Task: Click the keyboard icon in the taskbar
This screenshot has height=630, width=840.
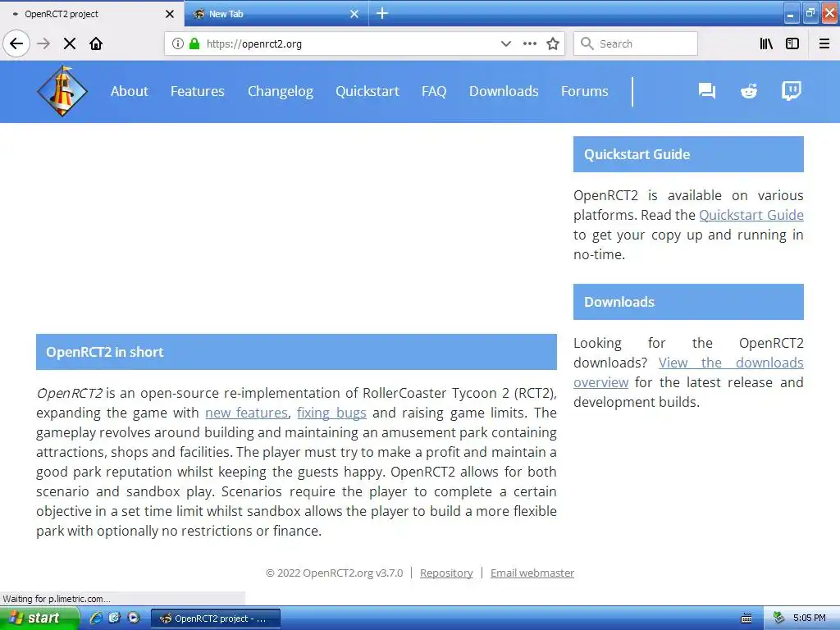Action: click(x=746, y=619)
